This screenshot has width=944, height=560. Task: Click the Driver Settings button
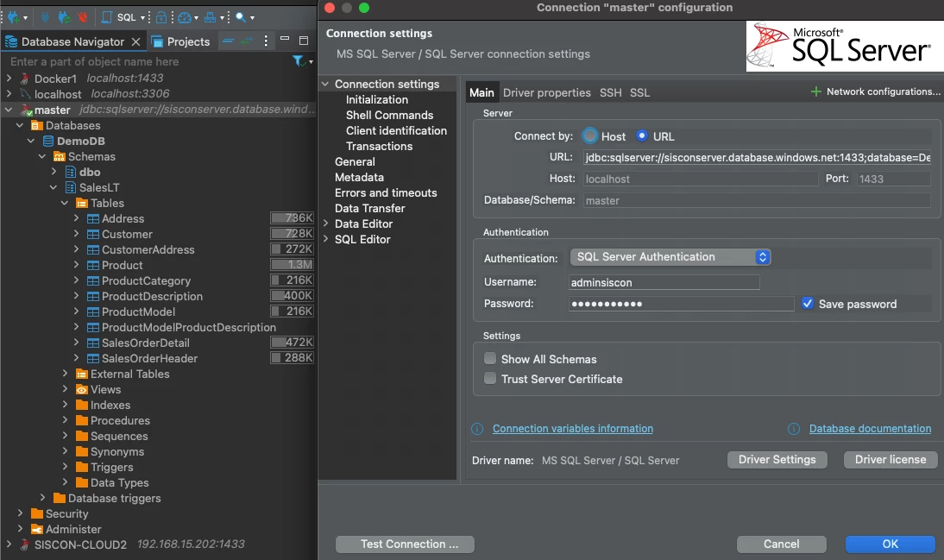777,460
